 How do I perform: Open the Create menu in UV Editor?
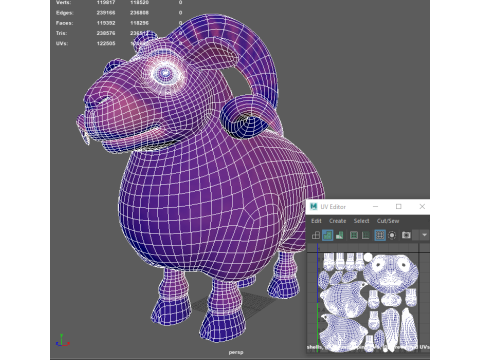point(337,221)
